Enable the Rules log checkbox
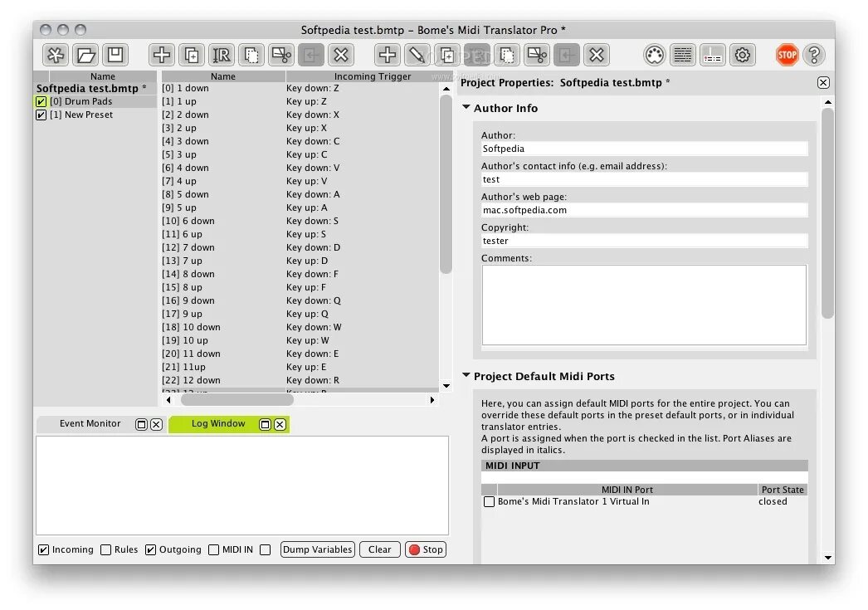Screen dimensions: 868x610 tap(105, 549)
